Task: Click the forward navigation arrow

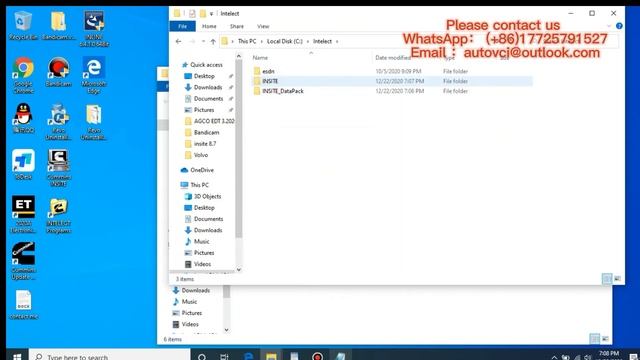Action: [192, 41]
